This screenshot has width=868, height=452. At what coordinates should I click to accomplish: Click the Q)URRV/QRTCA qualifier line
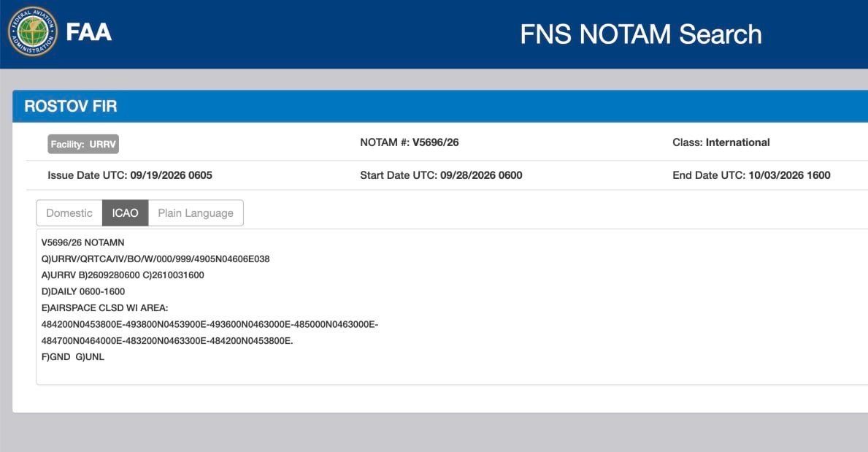tap(155, 258)
